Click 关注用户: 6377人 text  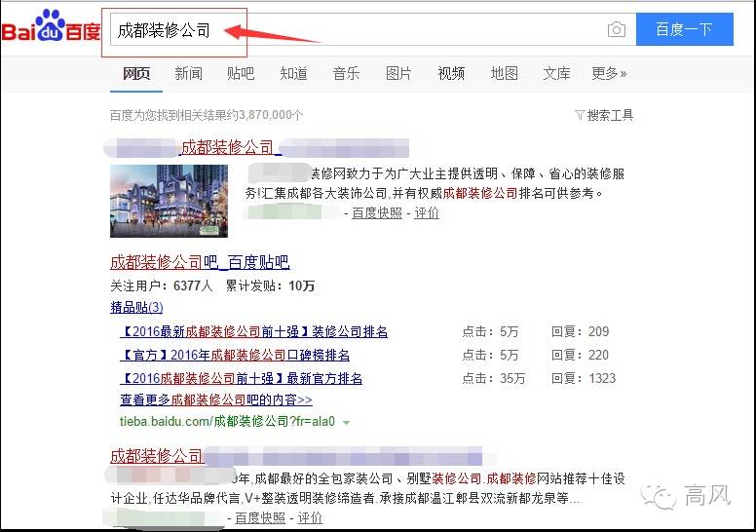pos(162,286)
